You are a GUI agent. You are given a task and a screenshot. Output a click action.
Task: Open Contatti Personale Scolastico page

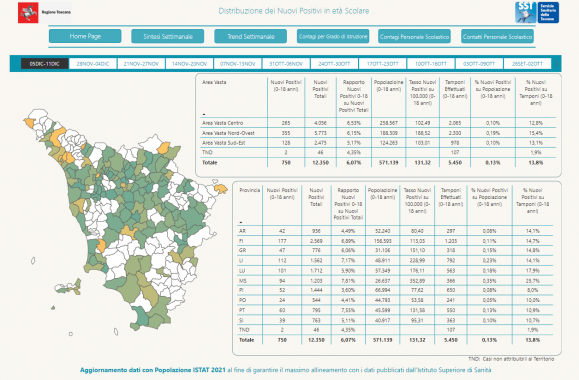point(497,36)
